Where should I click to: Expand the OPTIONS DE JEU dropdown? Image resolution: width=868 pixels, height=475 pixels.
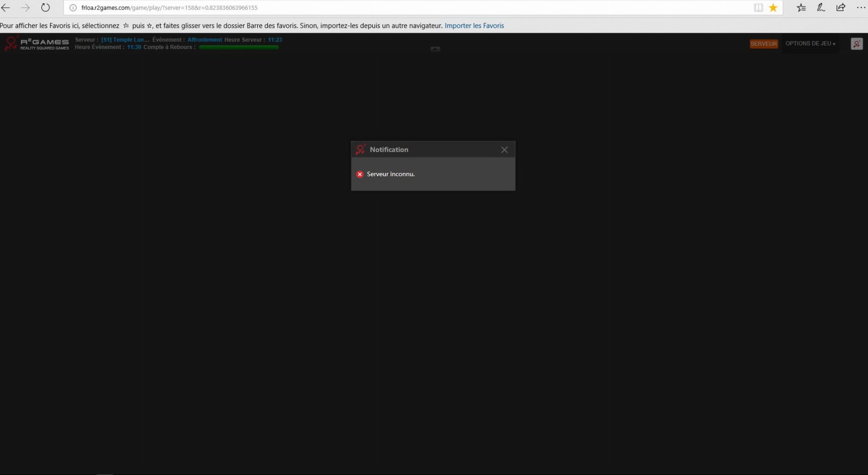click(810, 44)
